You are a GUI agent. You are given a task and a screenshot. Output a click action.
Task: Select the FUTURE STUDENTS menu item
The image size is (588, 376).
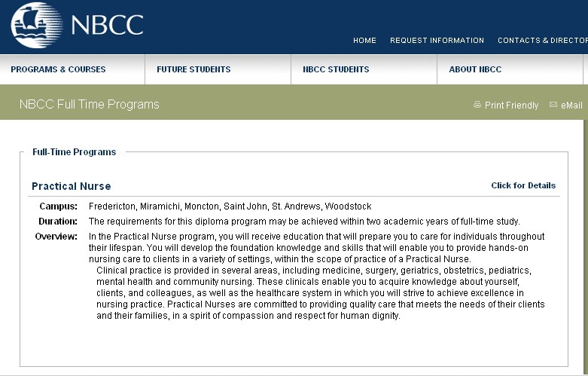tap(193, 69)
